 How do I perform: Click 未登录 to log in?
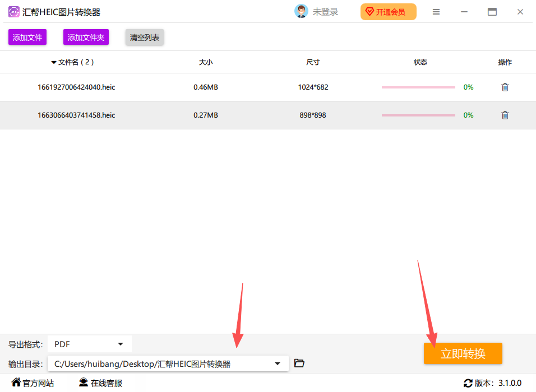[x=325, y=12]
